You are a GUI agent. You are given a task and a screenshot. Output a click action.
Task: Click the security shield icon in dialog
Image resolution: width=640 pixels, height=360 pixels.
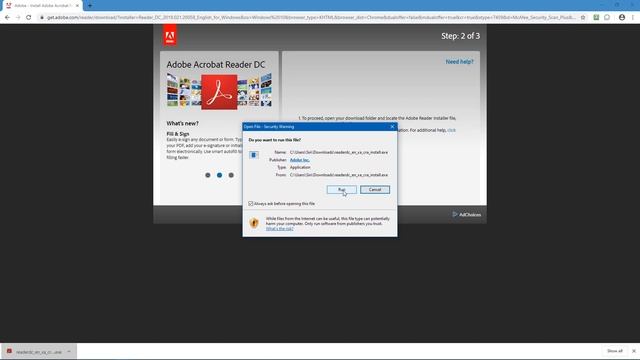coord(254,223)
